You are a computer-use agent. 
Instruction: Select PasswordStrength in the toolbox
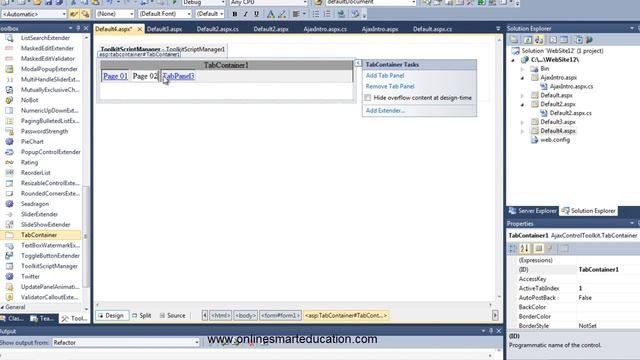pyautogui.click(x=44, y=131)
